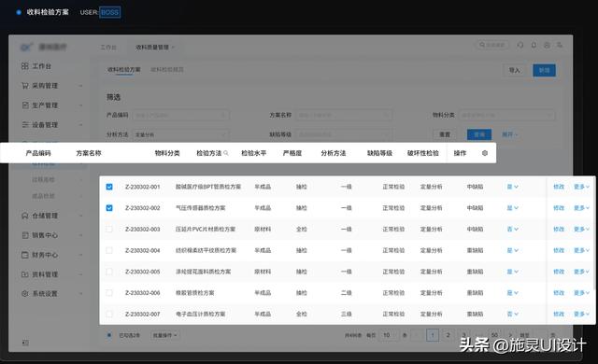
Task: Open the 分析方法 filter dropdown
Action: pyautogui.click(x=180, y=134)
